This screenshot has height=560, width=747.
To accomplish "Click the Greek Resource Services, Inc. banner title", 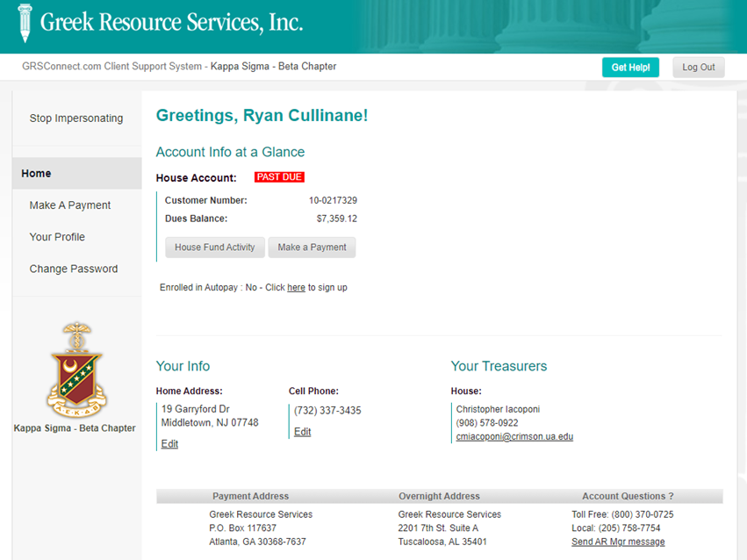I will [171, 22].
